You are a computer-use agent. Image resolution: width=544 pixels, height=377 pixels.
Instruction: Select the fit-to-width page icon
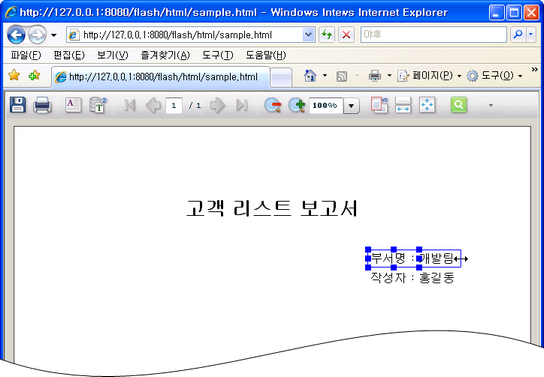[x=403, y=105]
